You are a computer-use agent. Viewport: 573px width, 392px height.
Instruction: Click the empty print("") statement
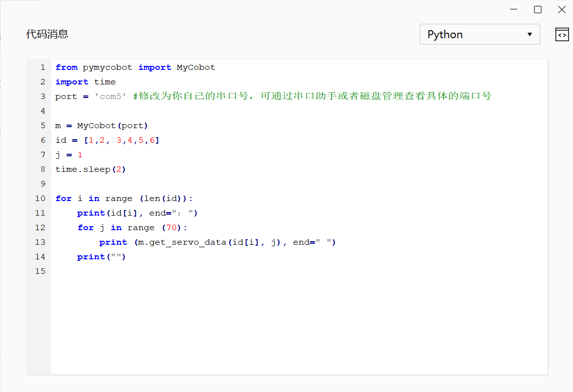pos(101,257)
